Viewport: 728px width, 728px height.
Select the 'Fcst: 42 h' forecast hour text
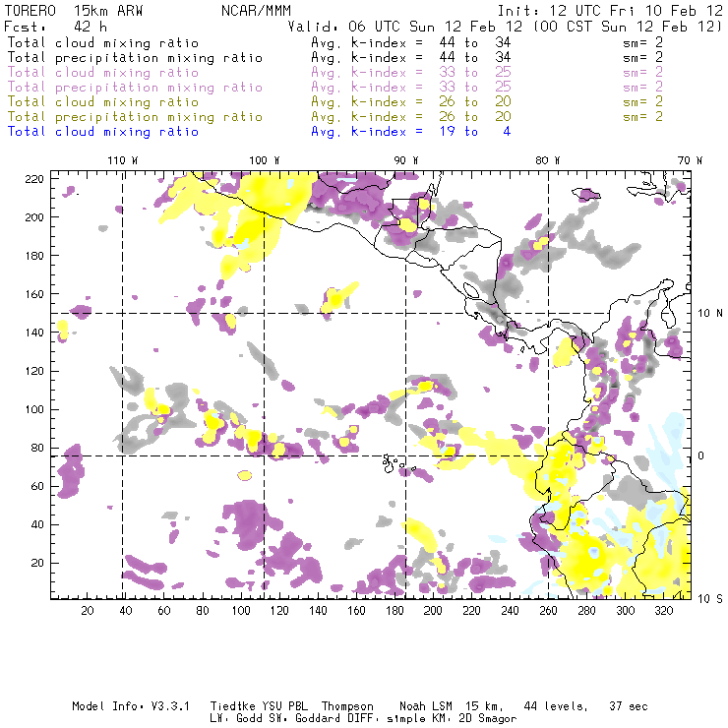(x=56, y=27)
